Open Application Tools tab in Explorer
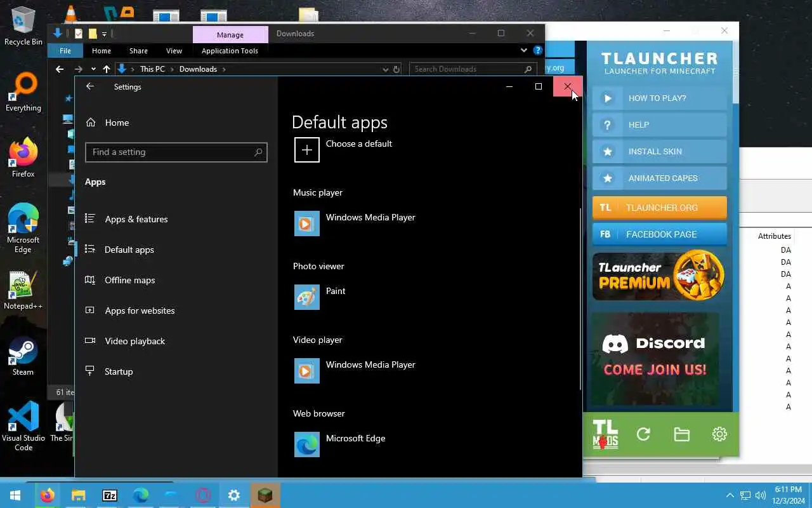 [x=230, y=51]
